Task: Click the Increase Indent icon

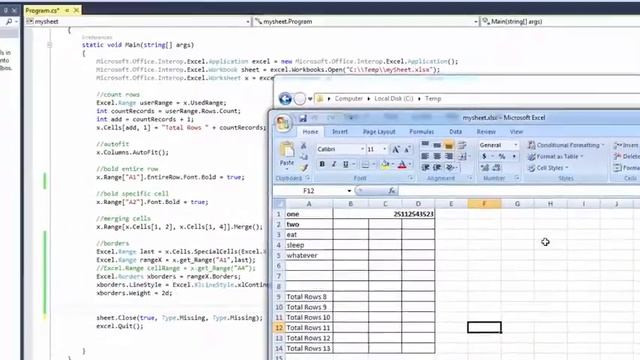Action: [x=437, y=167]
